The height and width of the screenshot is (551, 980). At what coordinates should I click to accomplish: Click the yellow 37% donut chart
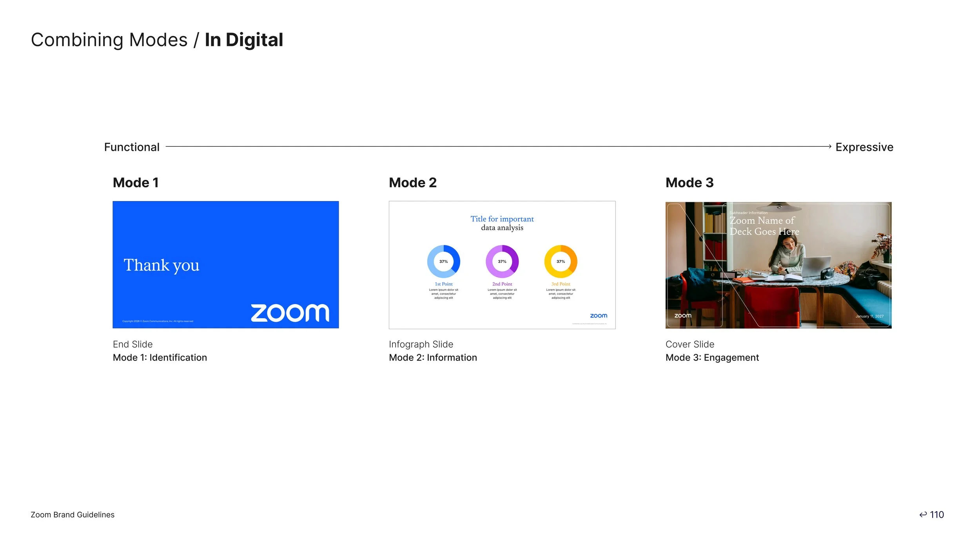[561, 261]
